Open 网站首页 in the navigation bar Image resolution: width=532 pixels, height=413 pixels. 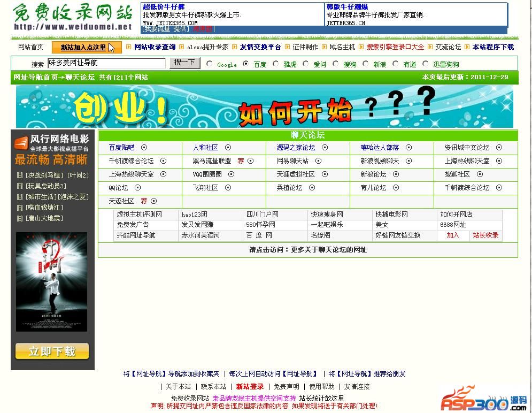[30, 47]
